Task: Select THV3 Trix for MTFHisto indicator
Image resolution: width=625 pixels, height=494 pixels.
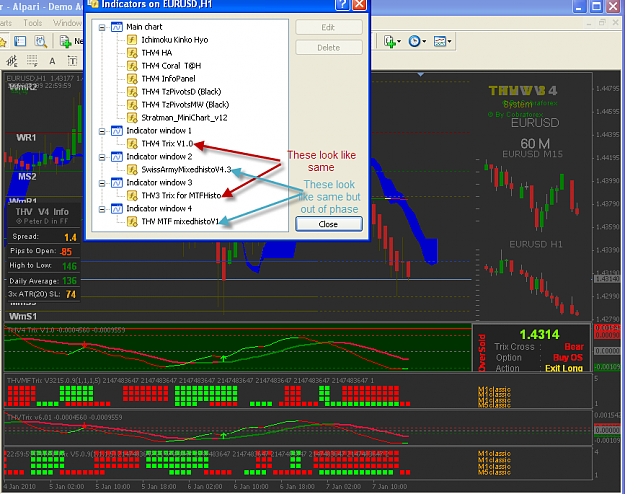Action: point(181,195)
